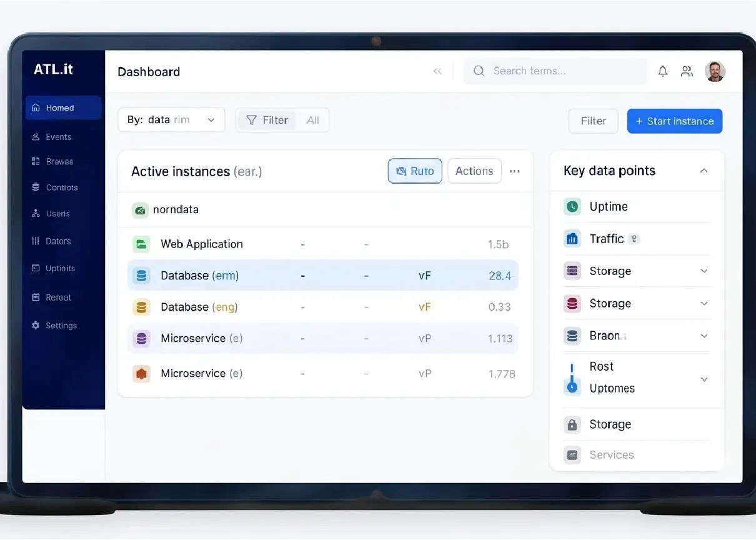Viewport: 756px width, 540px height.
Task: Select the All filter option
Action: 313,120
